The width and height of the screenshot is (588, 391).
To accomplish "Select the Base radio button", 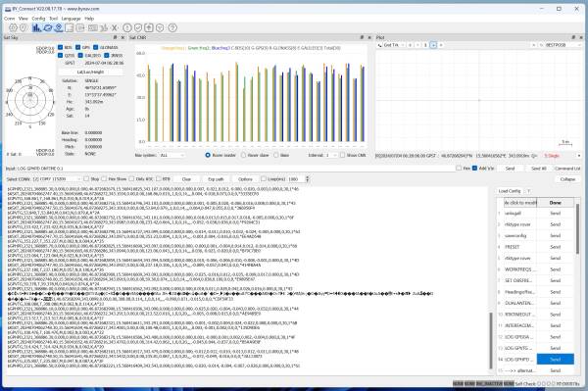I will 276,155.
